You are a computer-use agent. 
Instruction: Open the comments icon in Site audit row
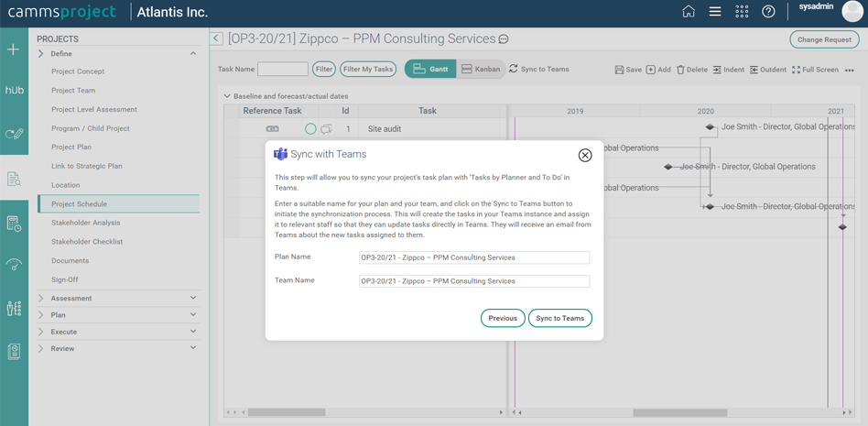[x=326, y=129]
